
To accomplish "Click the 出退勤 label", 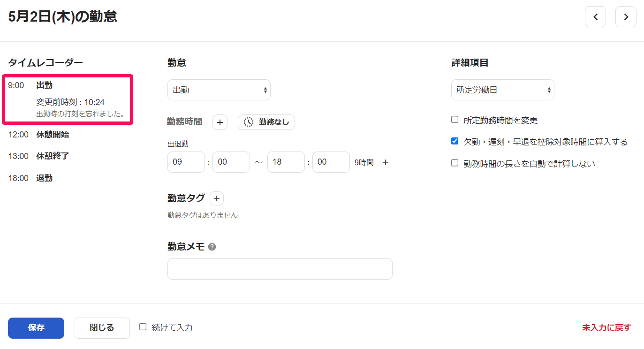I will (x=178, y=144).
